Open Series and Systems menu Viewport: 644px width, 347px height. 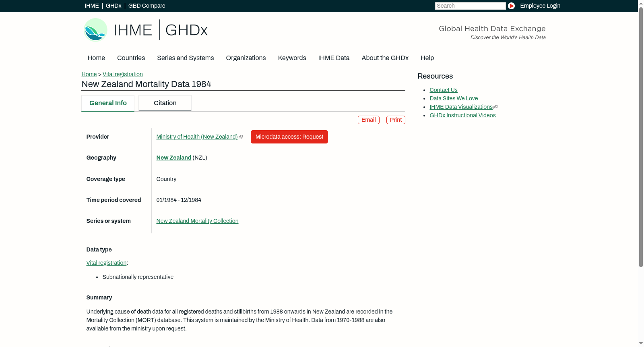click(185, 58)
